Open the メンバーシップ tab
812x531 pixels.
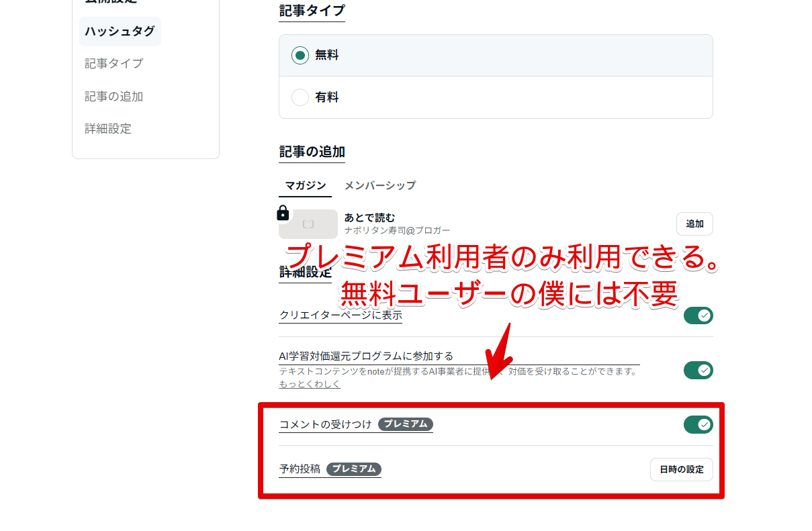pos(380,185)
